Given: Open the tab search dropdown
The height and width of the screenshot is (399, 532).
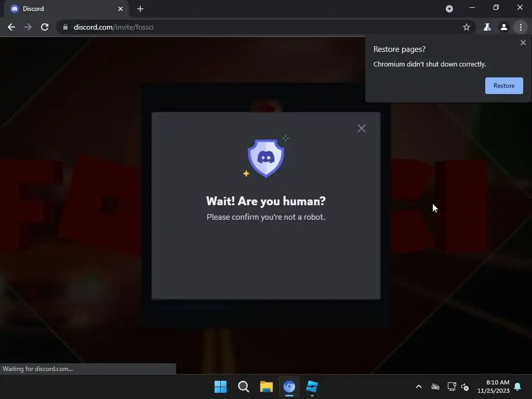Looking at the screenshot, I should 449,9.
